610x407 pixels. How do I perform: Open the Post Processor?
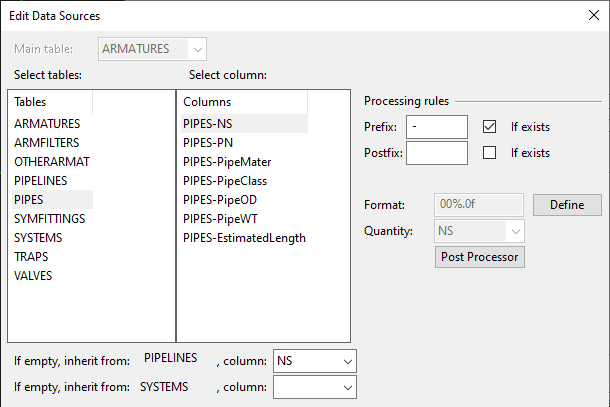pyautogui.click(x=482, y=257)
